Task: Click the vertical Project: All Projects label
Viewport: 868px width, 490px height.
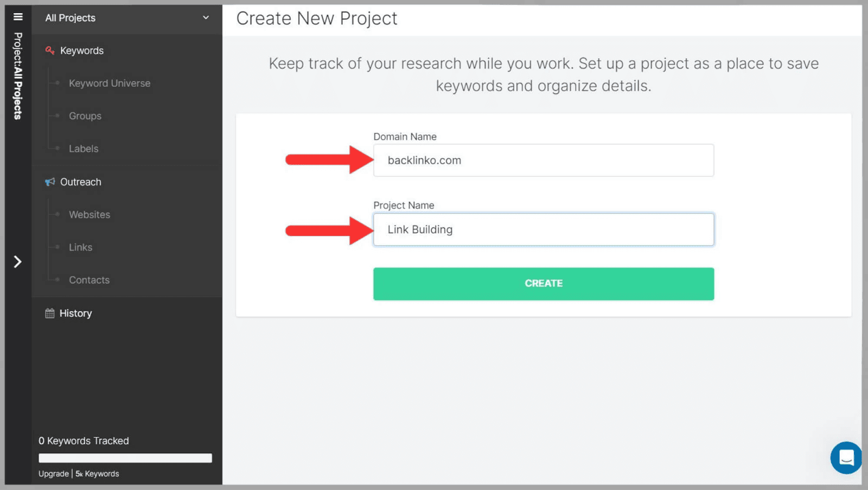Action: click(18, 76)
